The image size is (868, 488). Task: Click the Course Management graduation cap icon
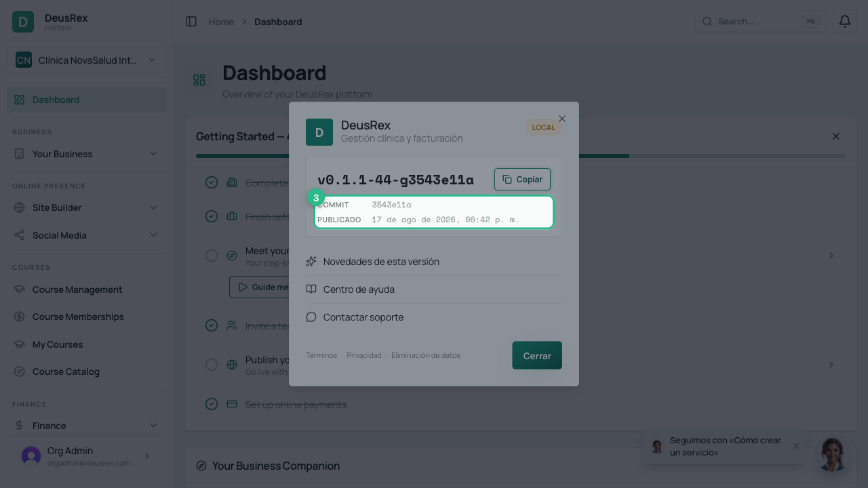pyautogui.click(x=20, y=289)
